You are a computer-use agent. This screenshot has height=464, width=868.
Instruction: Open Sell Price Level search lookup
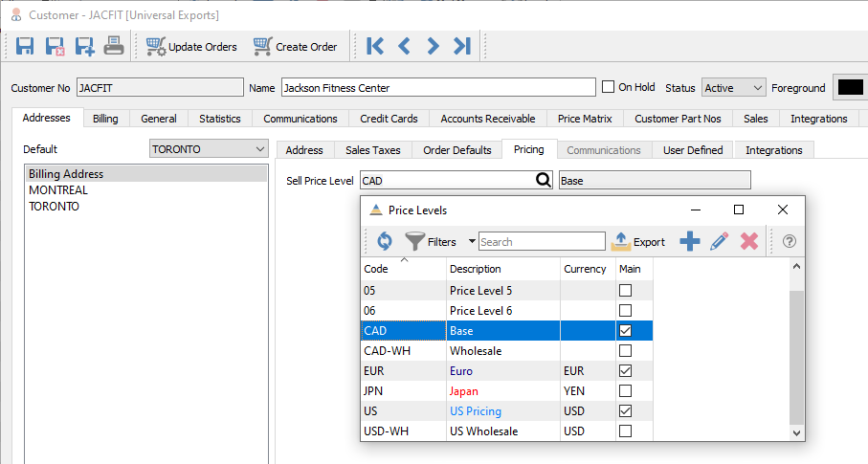pyautogui.click(x=544, y=180)
